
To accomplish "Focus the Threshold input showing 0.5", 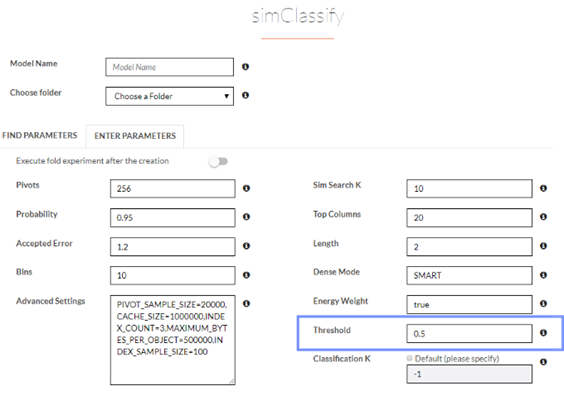I will 469,333.
